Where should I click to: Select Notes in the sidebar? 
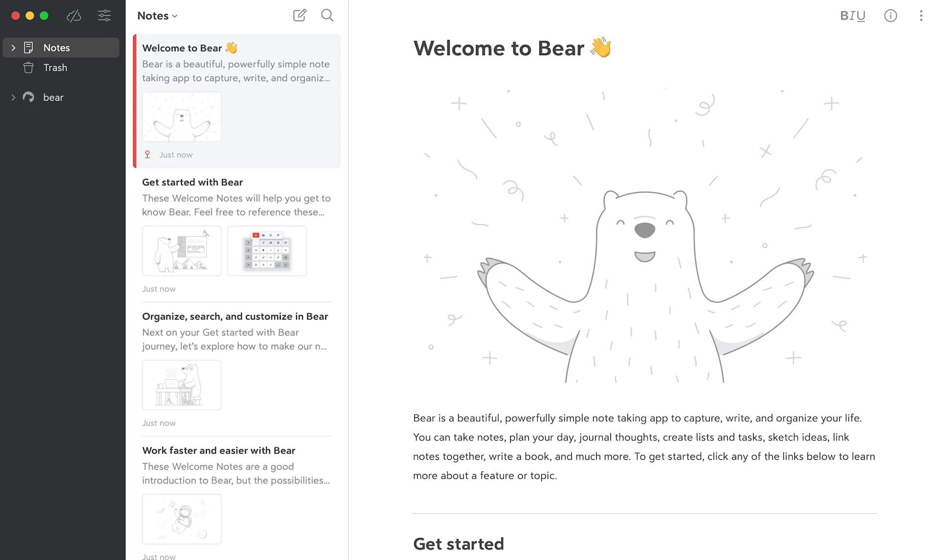(57, 47)
